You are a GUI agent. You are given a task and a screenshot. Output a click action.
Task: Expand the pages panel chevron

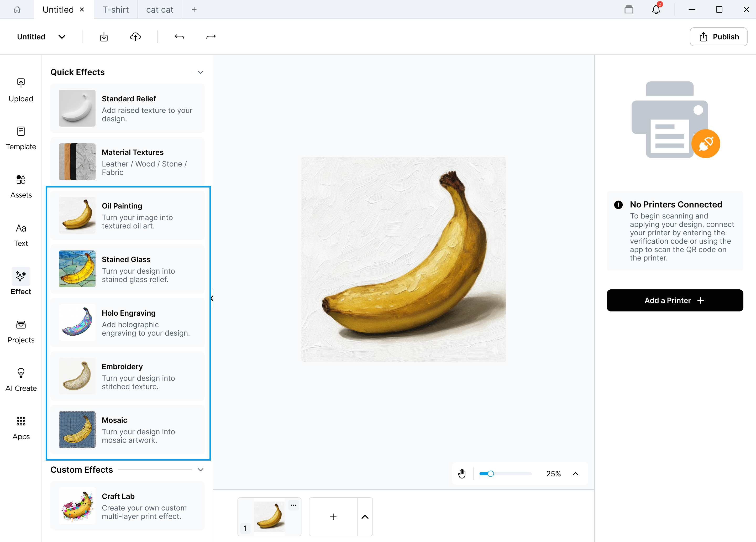(x=365, y=517)
